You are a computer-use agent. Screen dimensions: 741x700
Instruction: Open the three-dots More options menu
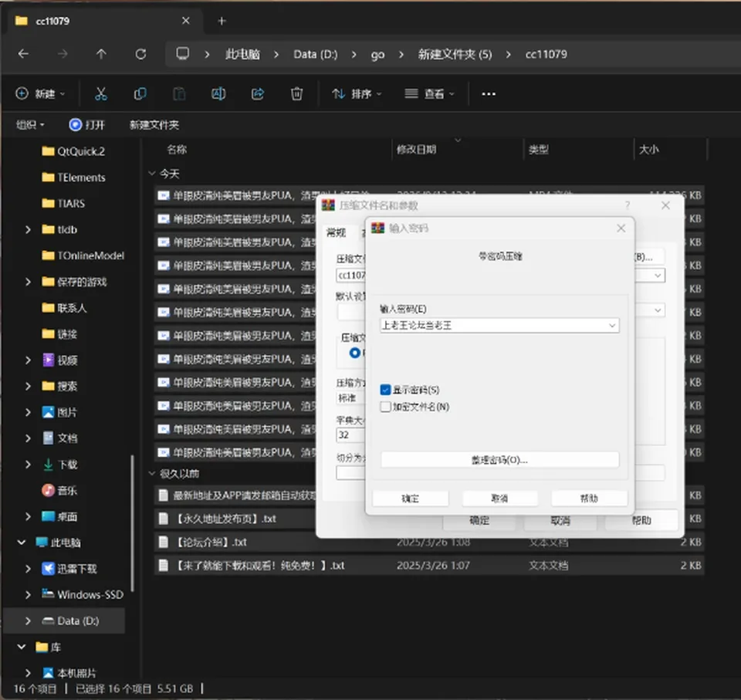click(x=488, y=93)
